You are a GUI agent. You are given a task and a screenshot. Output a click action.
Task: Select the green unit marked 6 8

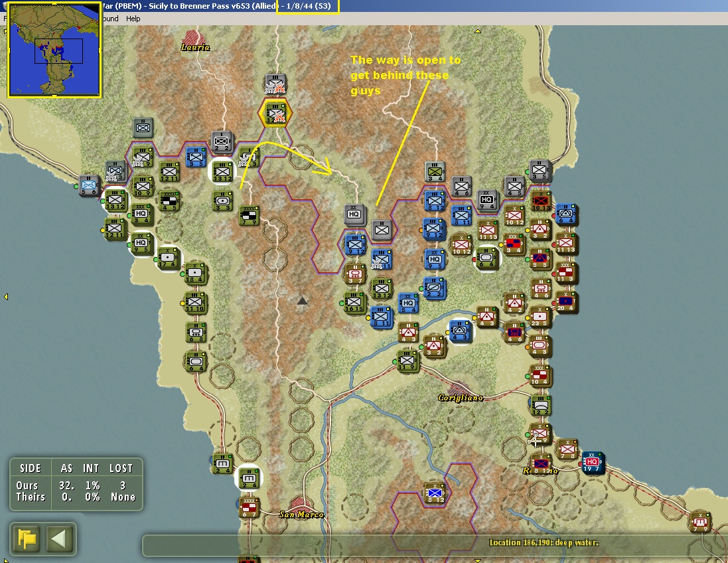(x=196, y=332)
